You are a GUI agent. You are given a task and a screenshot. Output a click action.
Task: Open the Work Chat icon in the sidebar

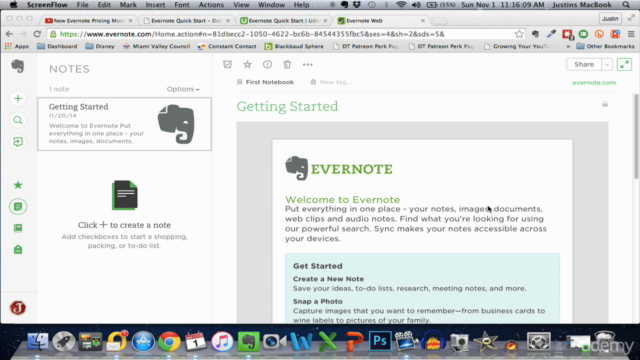18,142
